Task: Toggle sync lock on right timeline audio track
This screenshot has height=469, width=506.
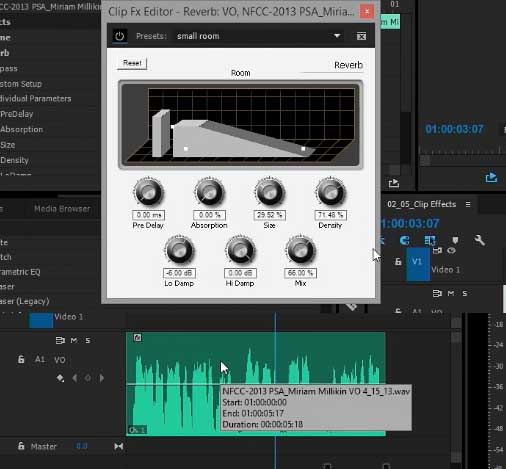Action: click(x=437, y=293)
